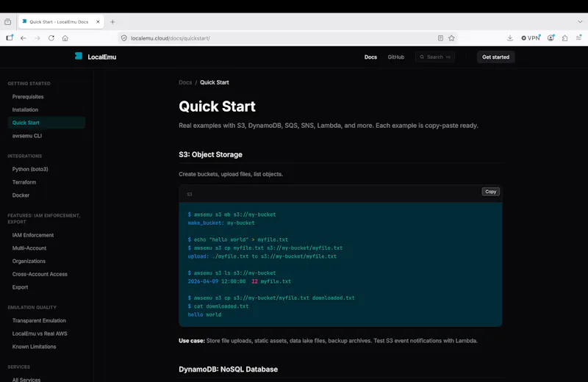
Task: Reload the page with the refresh icon
Action: (x=51, y=38)
